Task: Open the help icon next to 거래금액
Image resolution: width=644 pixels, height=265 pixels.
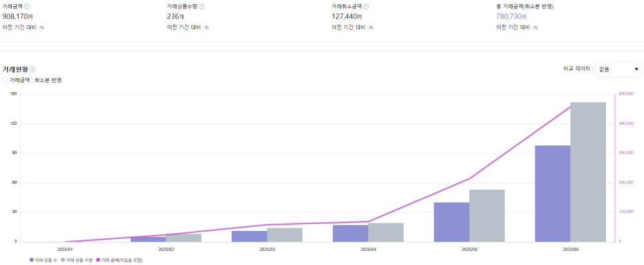Action: click(27, 7)
